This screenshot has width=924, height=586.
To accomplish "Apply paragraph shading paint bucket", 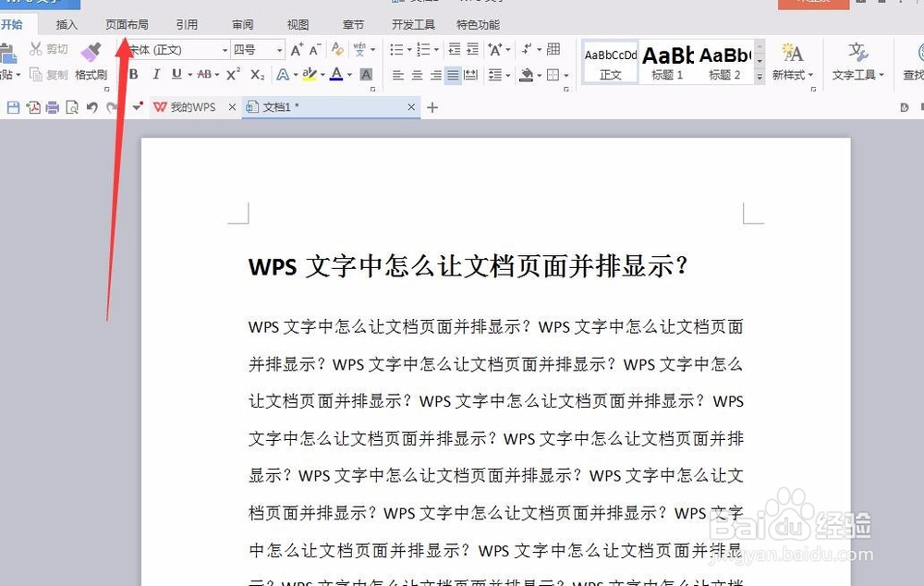I will (527, 75).
